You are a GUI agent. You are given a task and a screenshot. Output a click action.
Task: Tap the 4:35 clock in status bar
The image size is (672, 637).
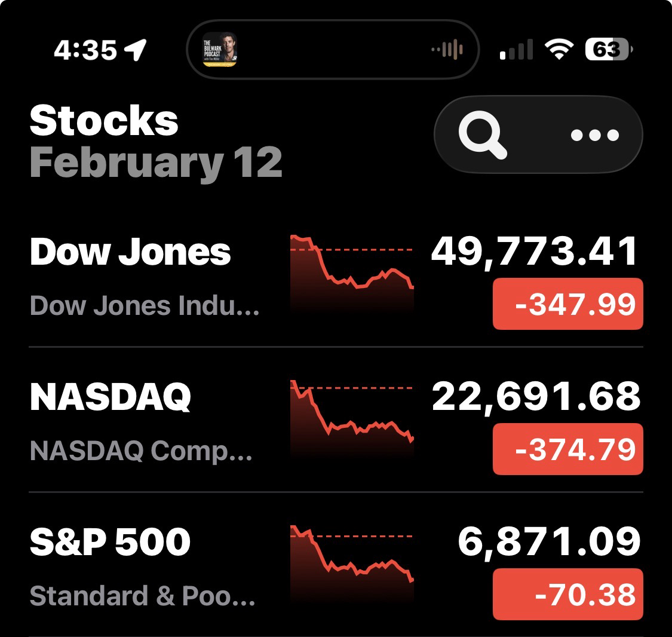[x=85, y=50]
